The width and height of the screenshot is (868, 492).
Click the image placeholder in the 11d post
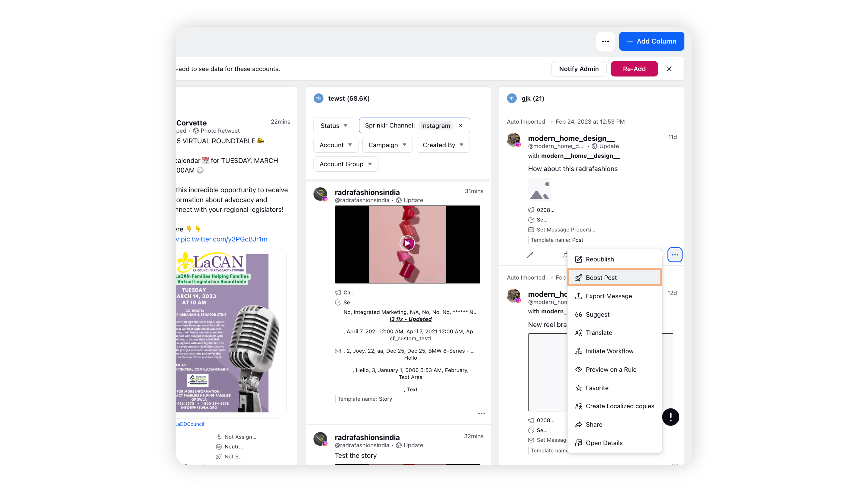coord(539,189)
